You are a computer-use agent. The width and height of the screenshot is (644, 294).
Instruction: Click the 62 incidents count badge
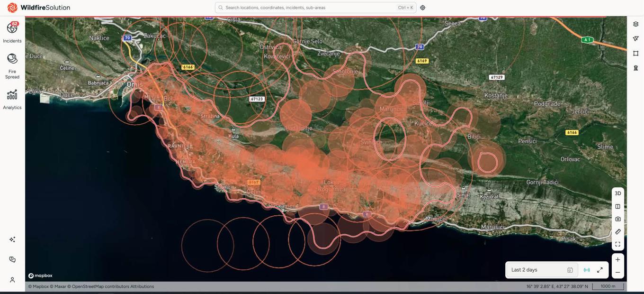pyautogui.click(x=15, y=24)
